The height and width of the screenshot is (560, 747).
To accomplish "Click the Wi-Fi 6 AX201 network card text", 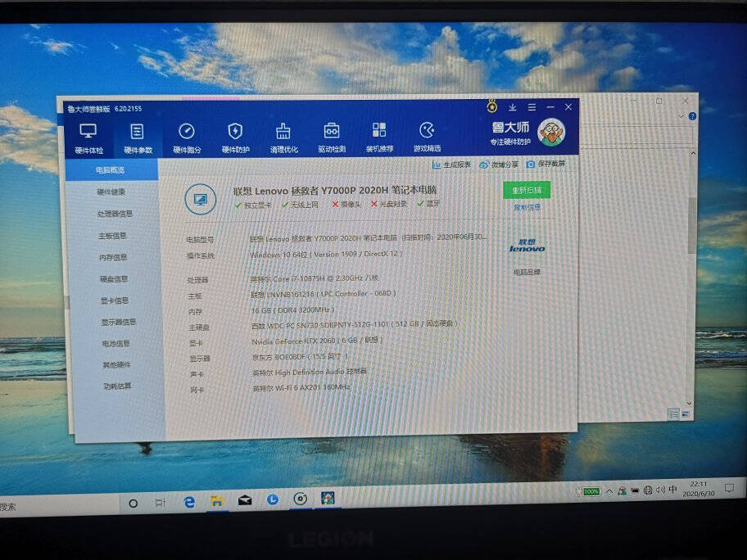I will [301, 388].
